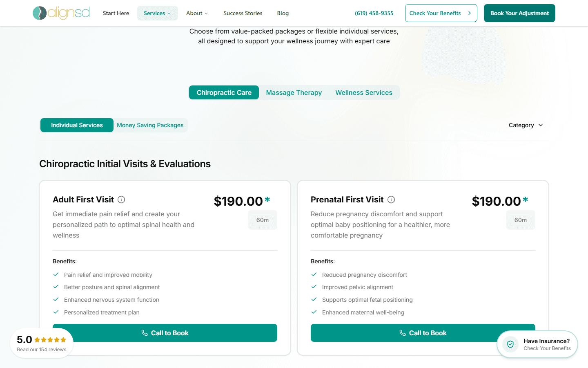Open Read our 154 reviews link
Image resolution: width=588 pixels, height=368 pixels.
[x=41, y=349]
